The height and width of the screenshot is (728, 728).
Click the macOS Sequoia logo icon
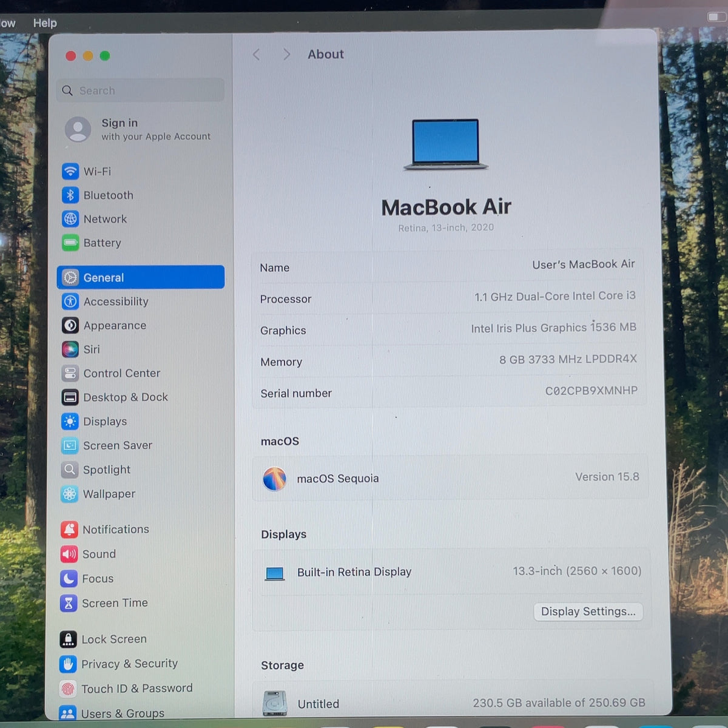(x=274, y=479)
